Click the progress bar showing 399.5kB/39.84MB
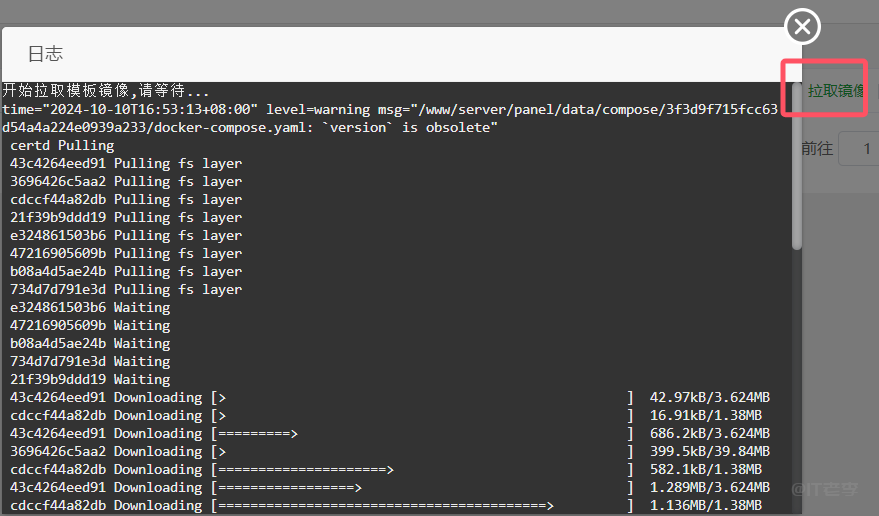879x516 pixels. coord(421,451)
